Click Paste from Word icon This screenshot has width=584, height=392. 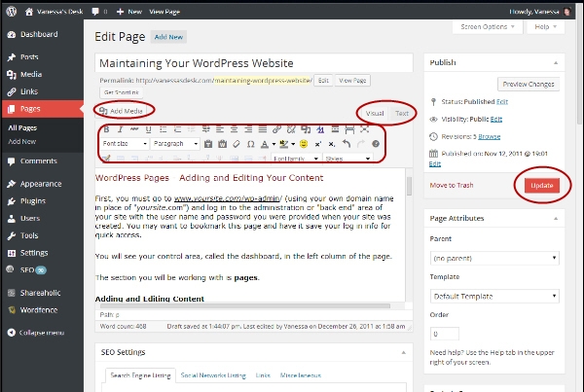click(222, 144)
